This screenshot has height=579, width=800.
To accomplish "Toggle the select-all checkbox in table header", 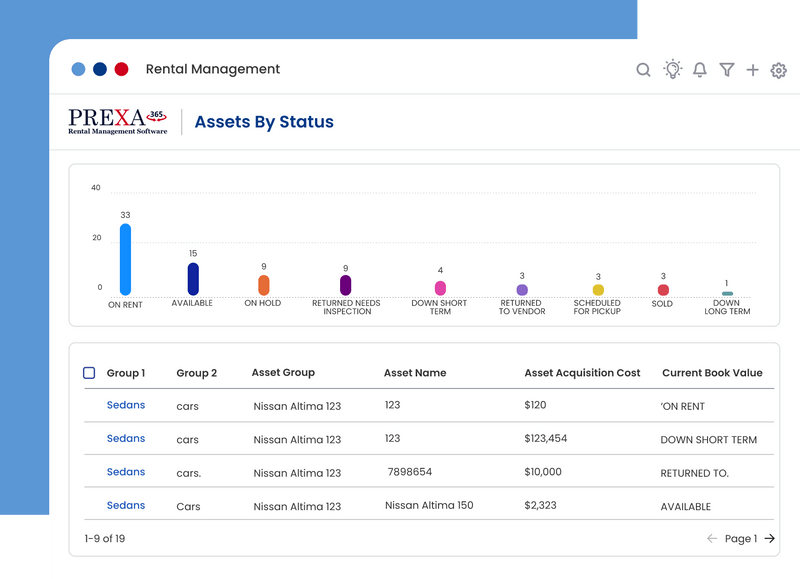I will click(89, 373).
